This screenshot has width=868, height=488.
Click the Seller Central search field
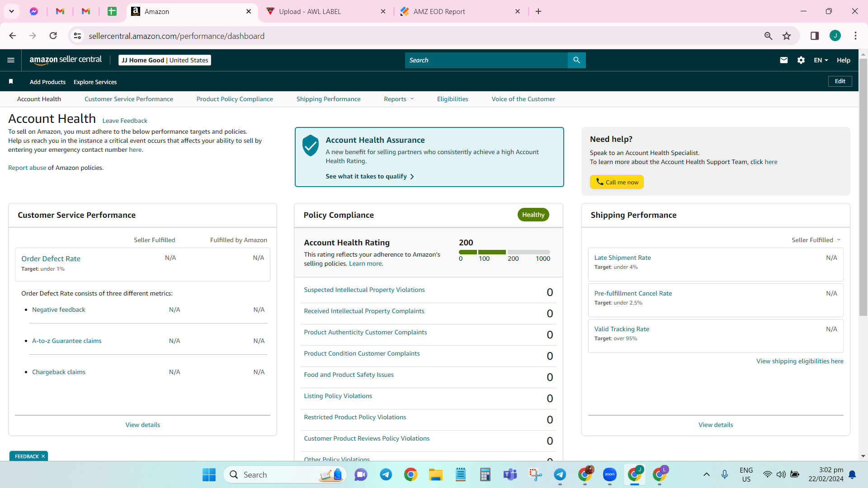coord(486,60)
